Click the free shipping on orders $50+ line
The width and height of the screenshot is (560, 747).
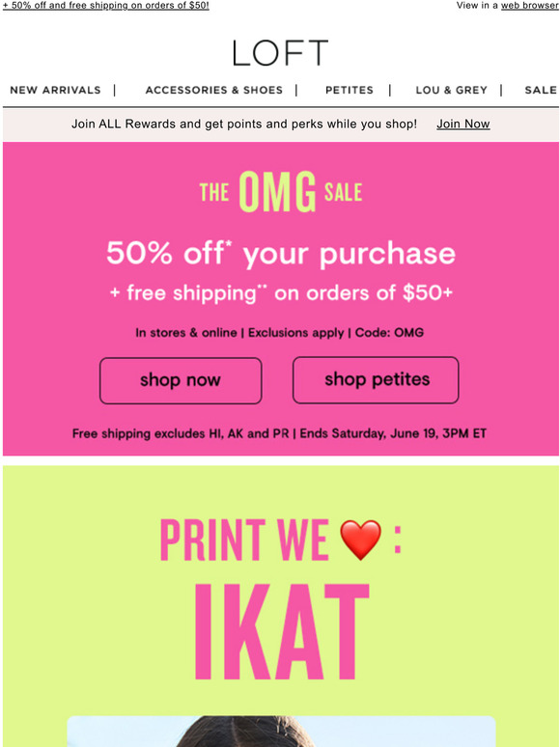pos(281,292)
